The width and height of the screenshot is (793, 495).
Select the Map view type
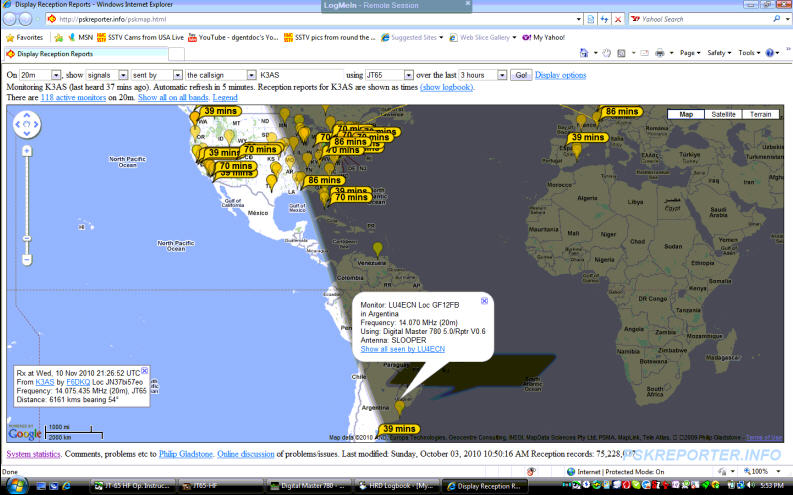[686, 114]
